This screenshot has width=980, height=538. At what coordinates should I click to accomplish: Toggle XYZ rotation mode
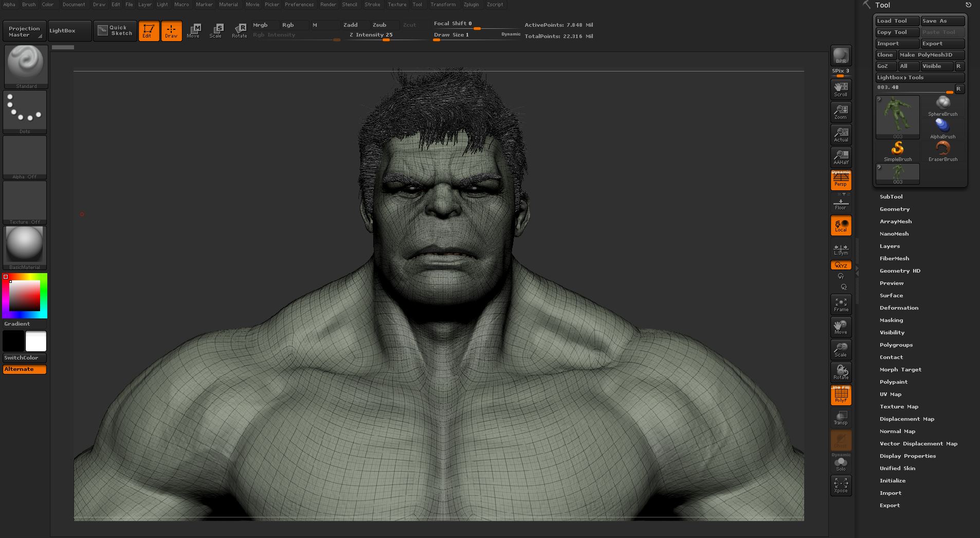[x=841, y=265]
